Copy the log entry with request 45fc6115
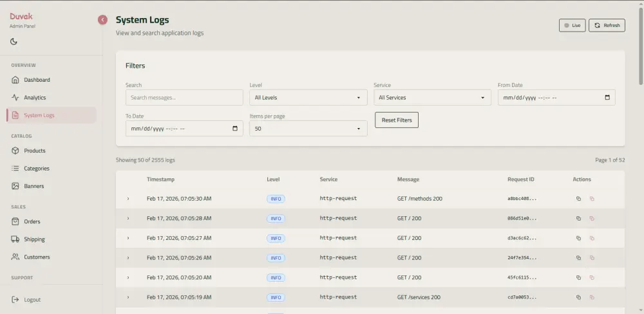 coord(578,277)
